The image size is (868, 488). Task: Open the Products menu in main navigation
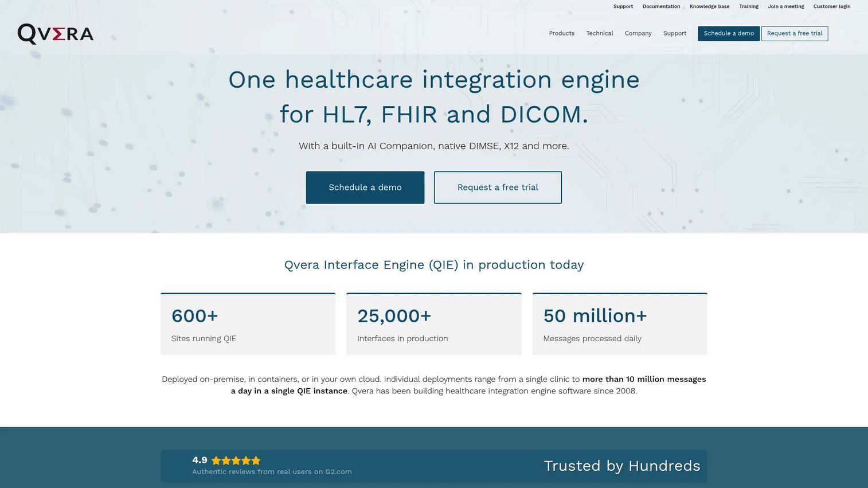(x=561, y=33)
